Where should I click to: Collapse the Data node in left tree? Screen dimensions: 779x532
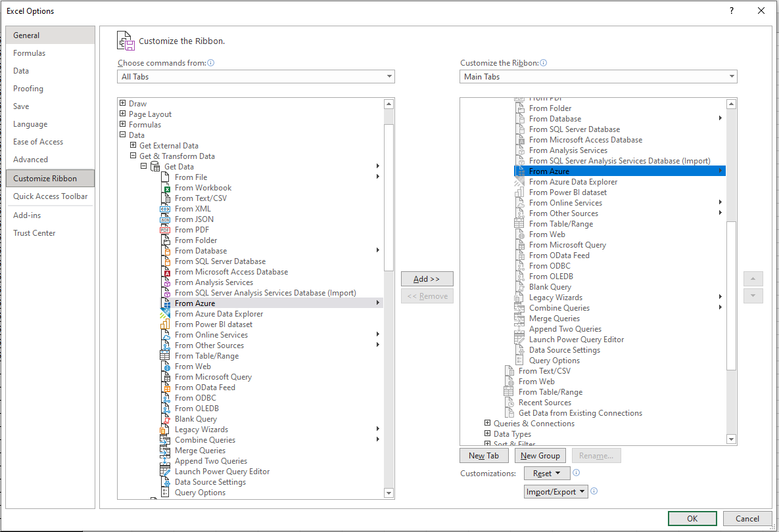tap(122, 135)
